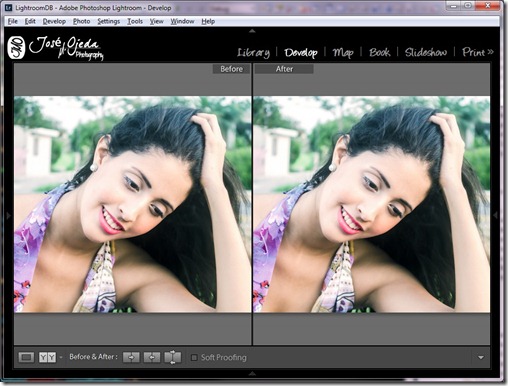This screenshot has width=508, height=386.
Task: Enable Soft Proofing checkbox
Action: click(x=194, y=358)
